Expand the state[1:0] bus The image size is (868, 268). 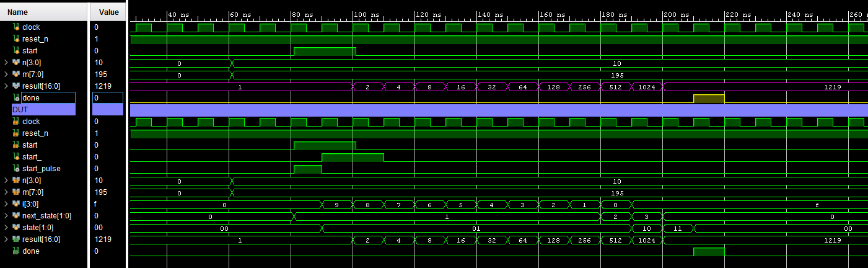pos(6,228)
